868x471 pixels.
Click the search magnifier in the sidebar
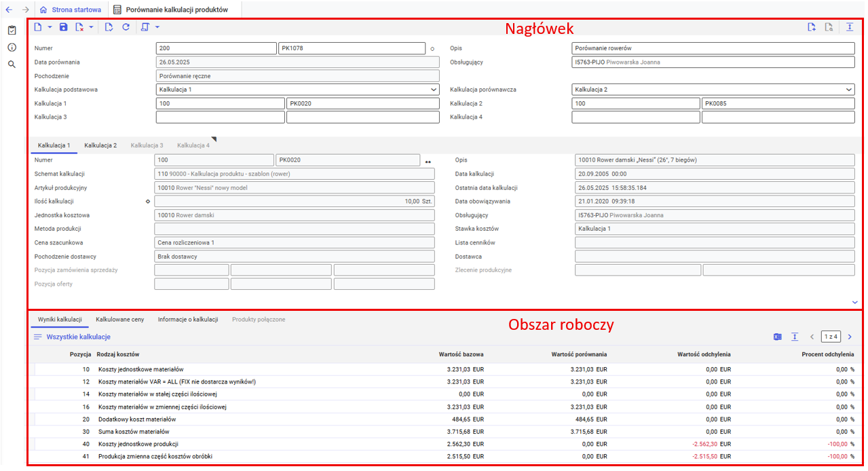click(12, 64)
